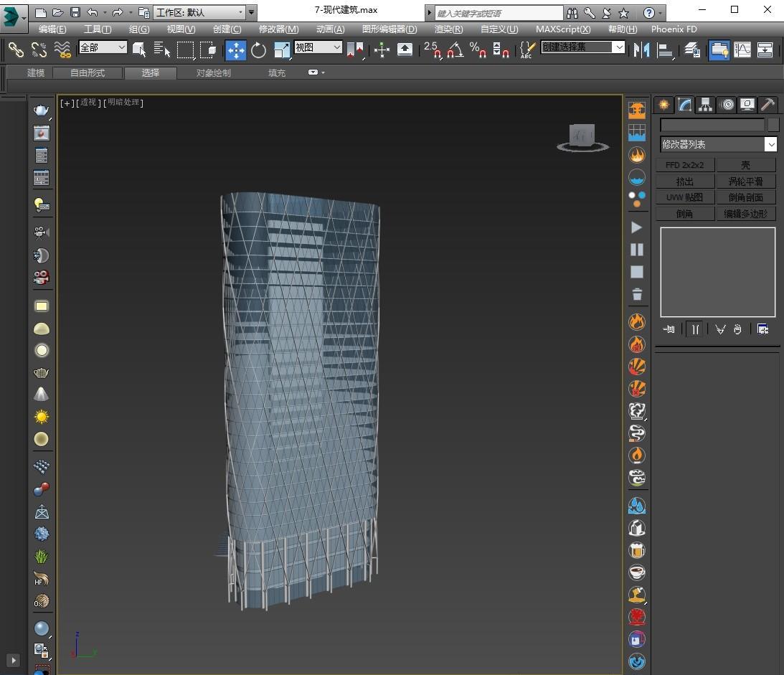Open the 全部 selection filter dropdown
Screen dimensions: 784x675
[x=103, y=47]
